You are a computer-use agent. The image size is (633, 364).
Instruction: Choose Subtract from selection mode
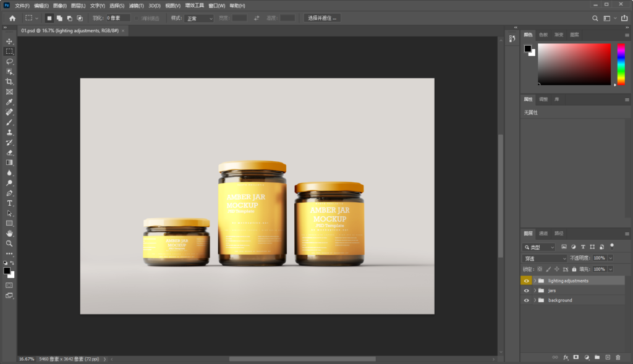point(69,18)
